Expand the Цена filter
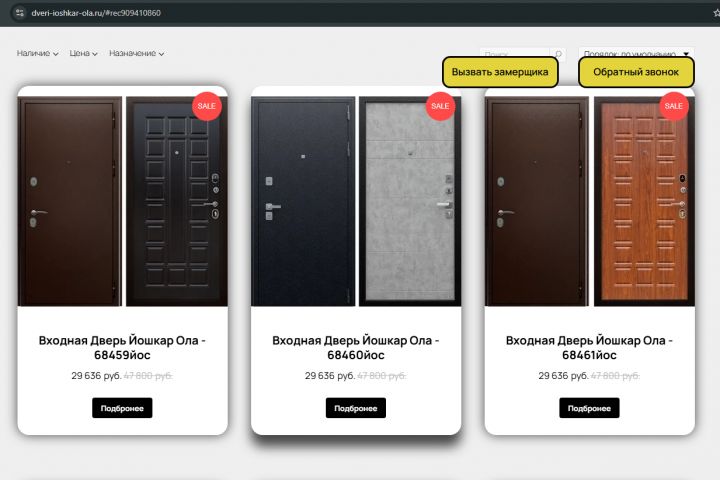Viewport: 720px width, 480px height. [84, 53]
